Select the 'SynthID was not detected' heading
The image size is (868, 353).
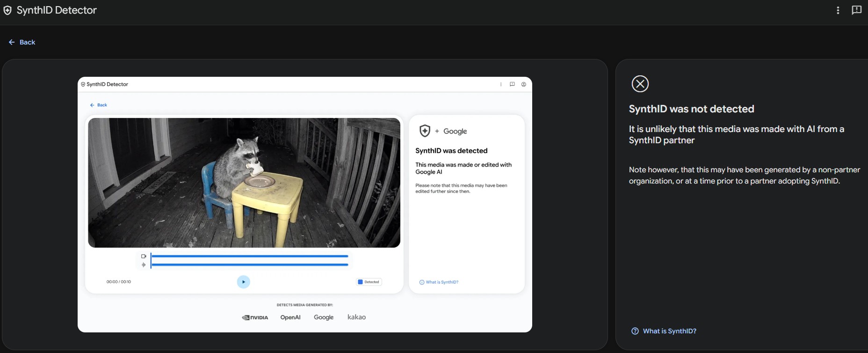coord(691,109)
